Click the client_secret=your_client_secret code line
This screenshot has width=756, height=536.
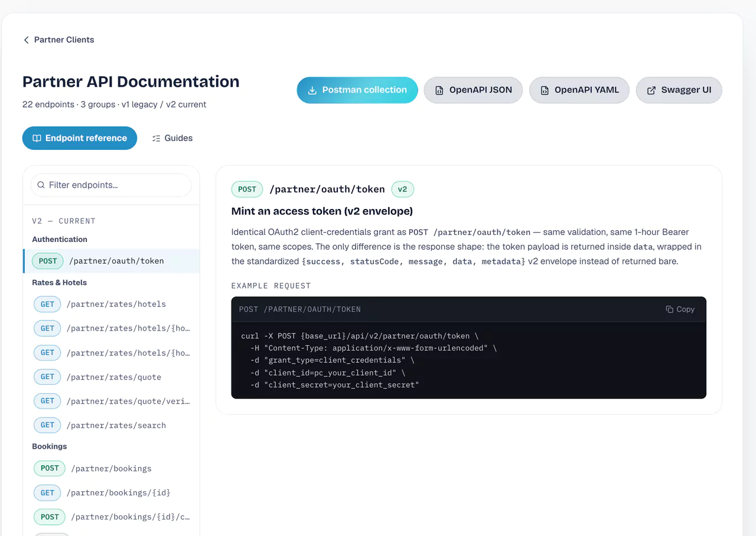click(x=335, y=385)
